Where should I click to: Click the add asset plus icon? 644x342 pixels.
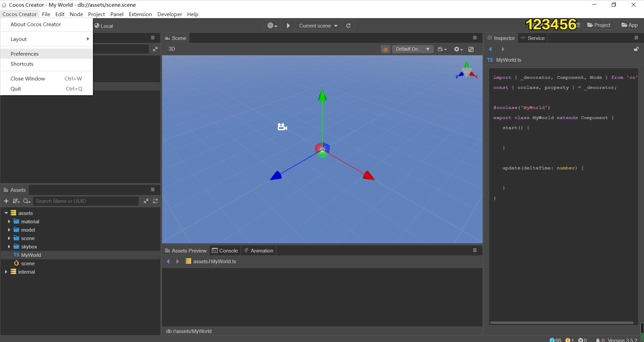pos(6,201)
